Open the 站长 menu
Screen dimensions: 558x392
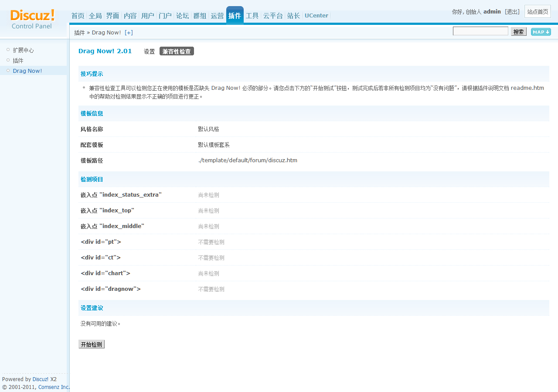(294, 16)
